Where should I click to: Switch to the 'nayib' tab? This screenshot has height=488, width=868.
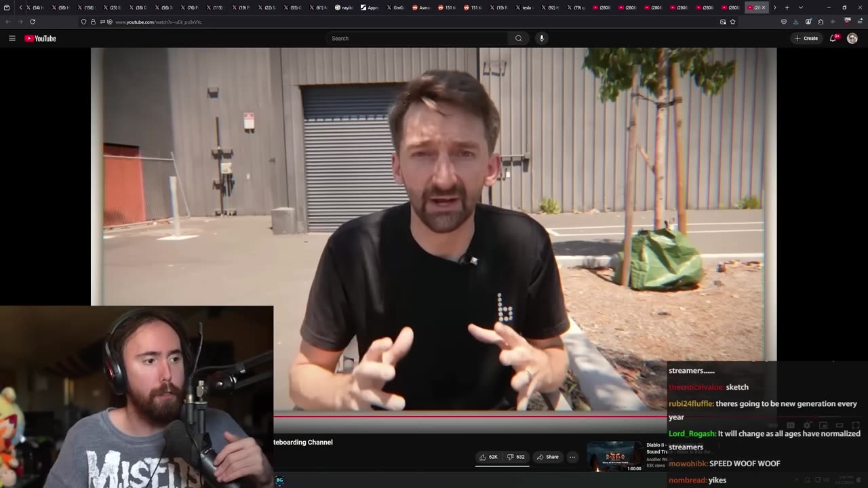click(x=343, y=7)
